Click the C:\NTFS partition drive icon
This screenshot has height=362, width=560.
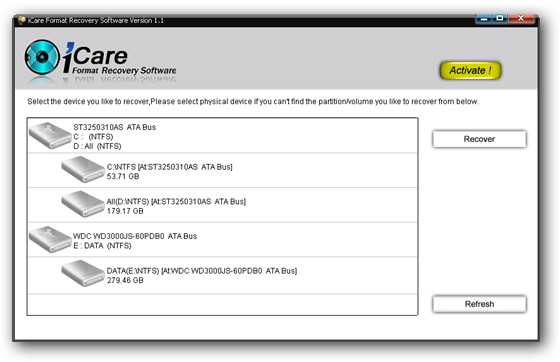coord(83,170)
